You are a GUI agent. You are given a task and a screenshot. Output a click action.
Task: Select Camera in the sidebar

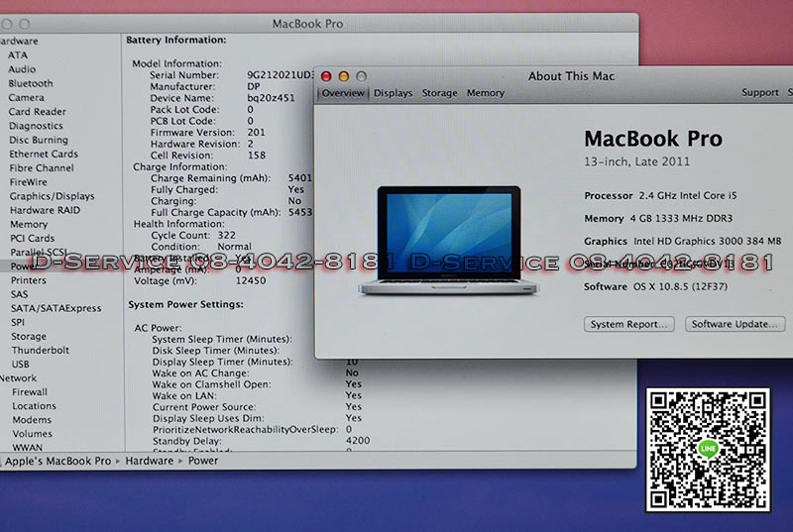tap(27, 97)
